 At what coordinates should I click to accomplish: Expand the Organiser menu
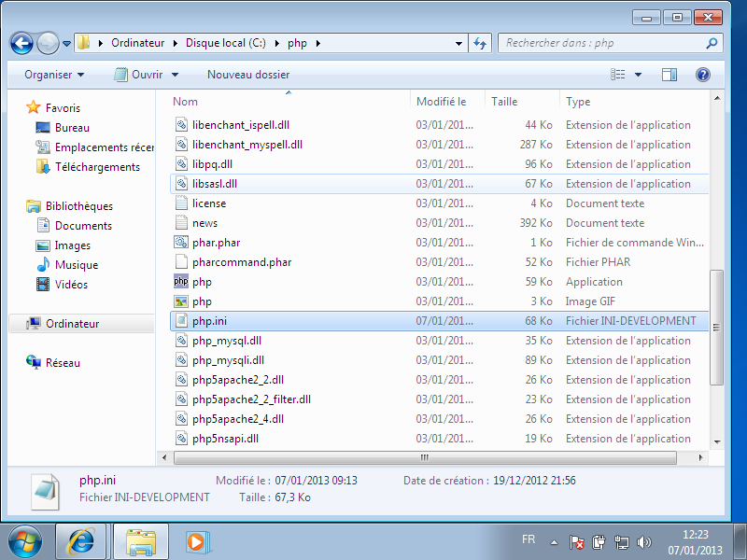click(54, 75)
